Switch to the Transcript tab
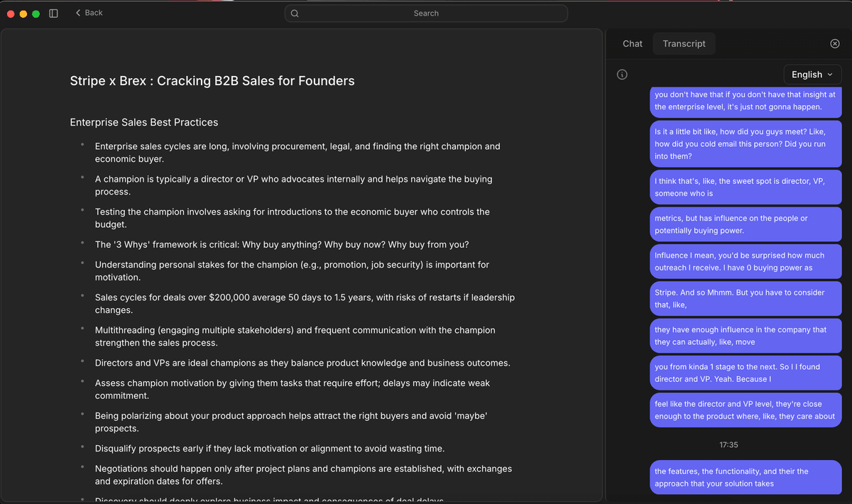Screen dimensions: 852x504 (x=684, y=44)
